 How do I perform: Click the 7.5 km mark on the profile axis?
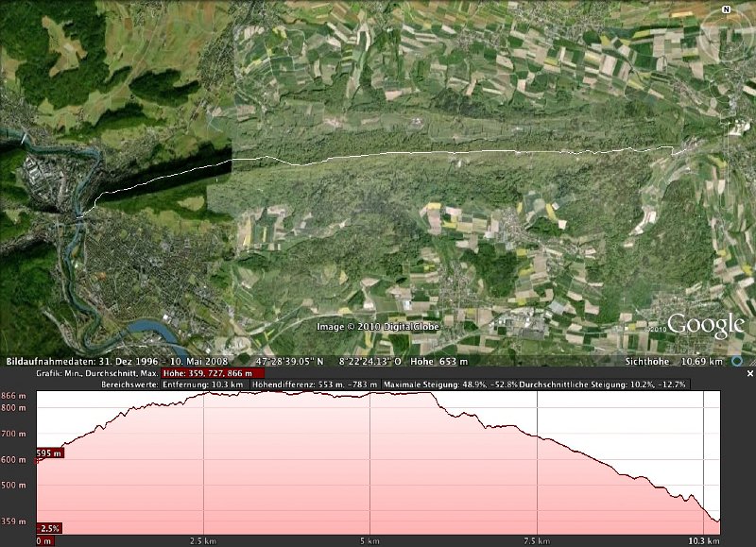(x=536, y=541)
